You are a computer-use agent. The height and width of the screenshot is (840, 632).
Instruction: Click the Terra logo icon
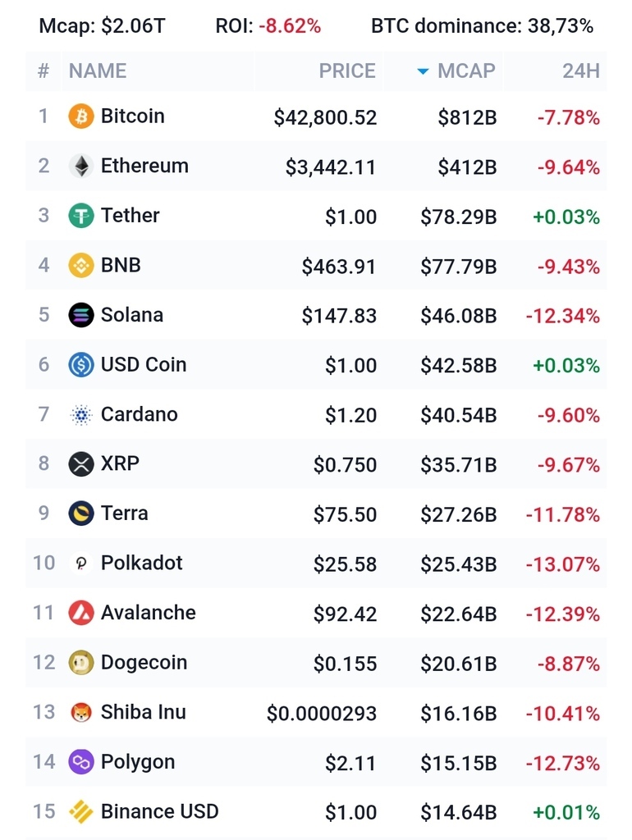(x=81, y=514)
